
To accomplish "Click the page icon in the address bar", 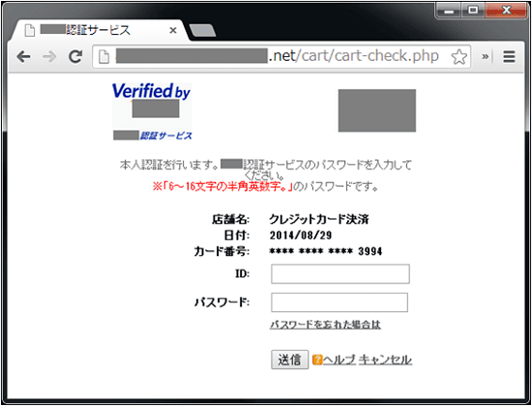I will [104, 57].
